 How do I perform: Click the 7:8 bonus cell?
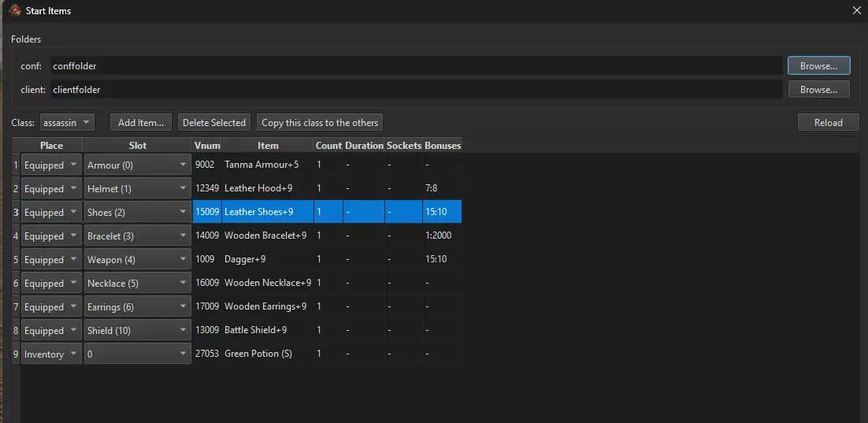click(x=443, y=188)
